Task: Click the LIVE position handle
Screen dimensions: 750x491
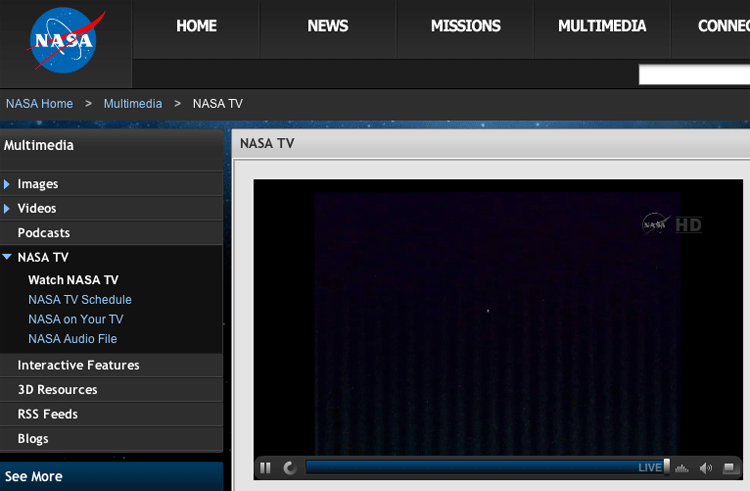Action: 667,467
